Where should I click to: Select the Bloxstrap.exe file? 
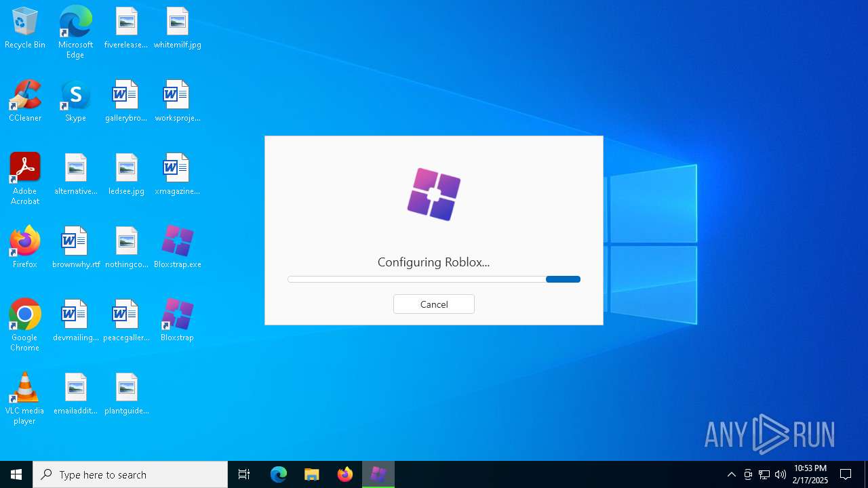pyautogui.click(x=177, y=248)
